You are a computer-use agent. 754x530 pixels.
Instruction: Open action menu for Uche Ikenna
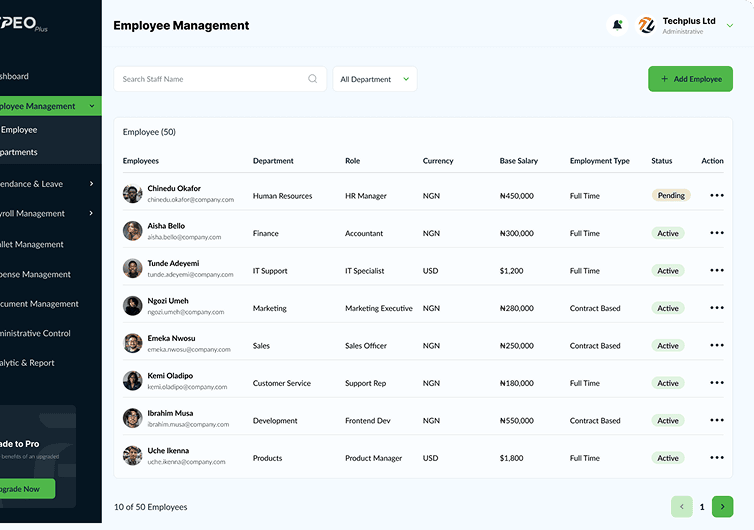click(x=716, y=458)
